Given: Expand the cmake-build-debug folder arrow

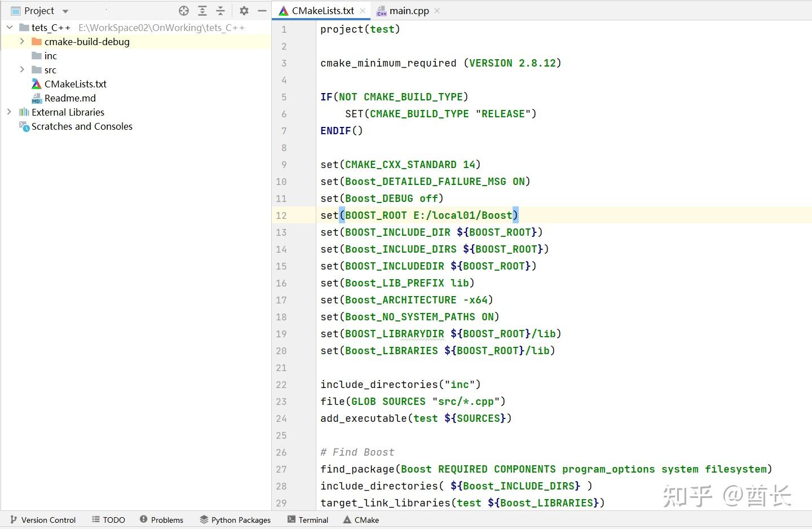Looking at the screenshot, I should click(x=22, y=41).
